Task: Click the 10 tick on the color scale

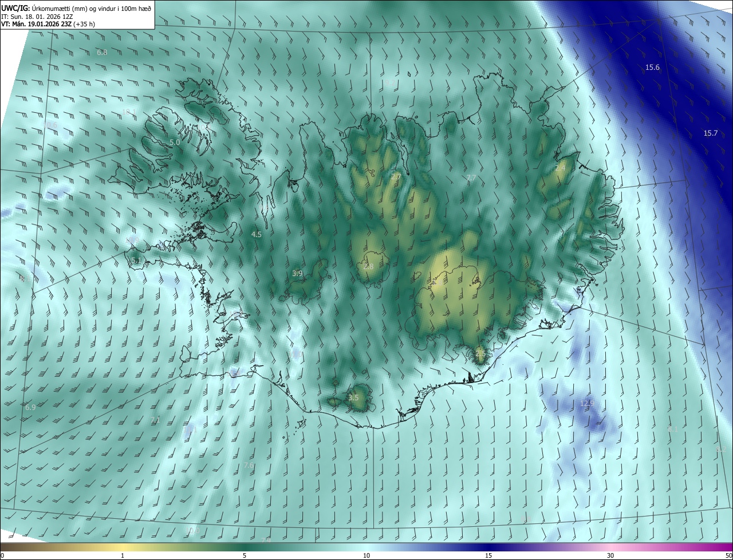Action: pos(366,556)
